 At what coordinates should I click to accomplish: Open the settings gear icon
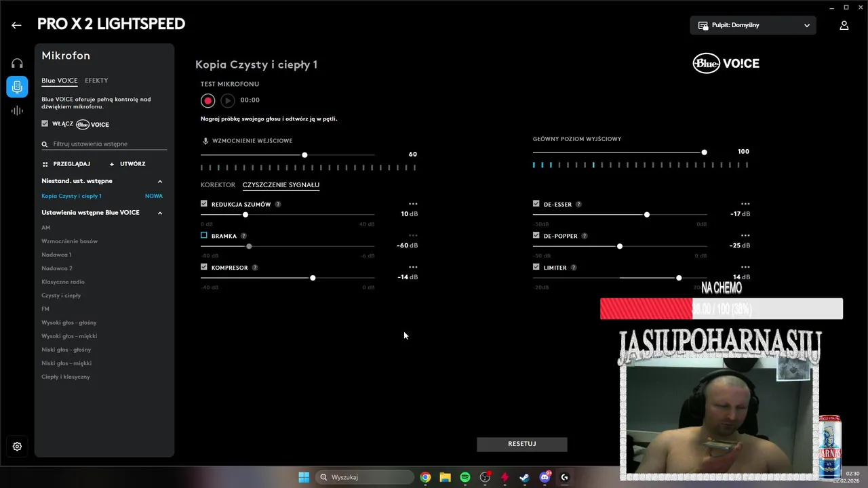(17, 446)
